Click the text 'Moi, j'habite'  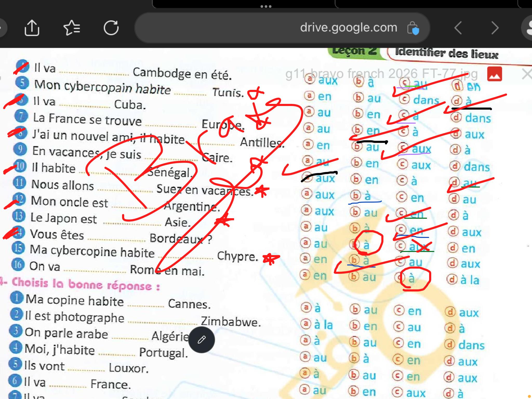point(60,349)
